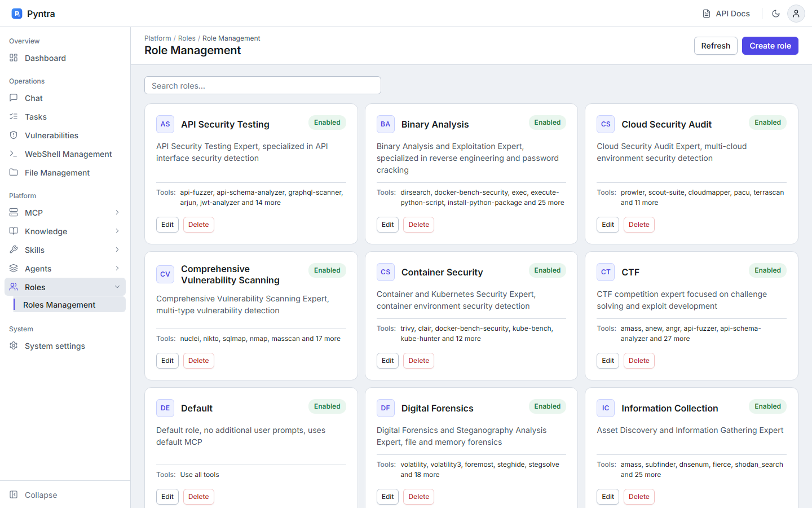The image size is (812, 508).
Task: Expand the MCP submenu chevron
Action: point(117,213)
